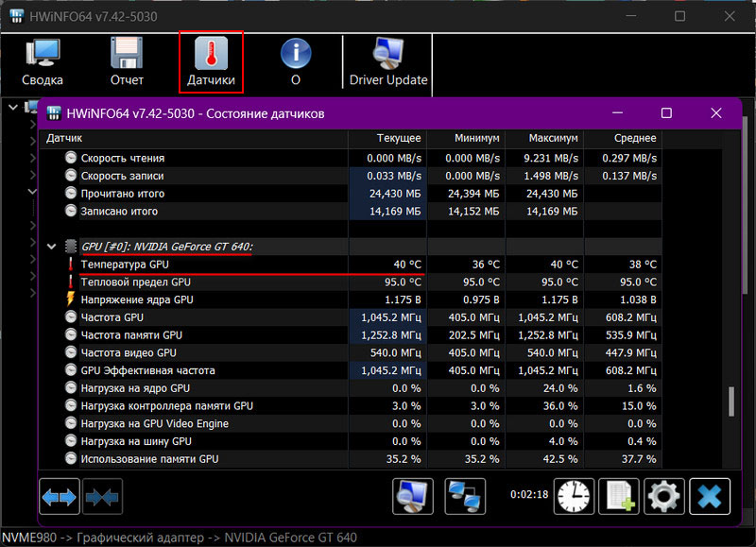The height and width of the screenshot is (547, 756).
Task: Click the status bar path NVIDIA GeForce GT 640
Action: coord(291,538)
